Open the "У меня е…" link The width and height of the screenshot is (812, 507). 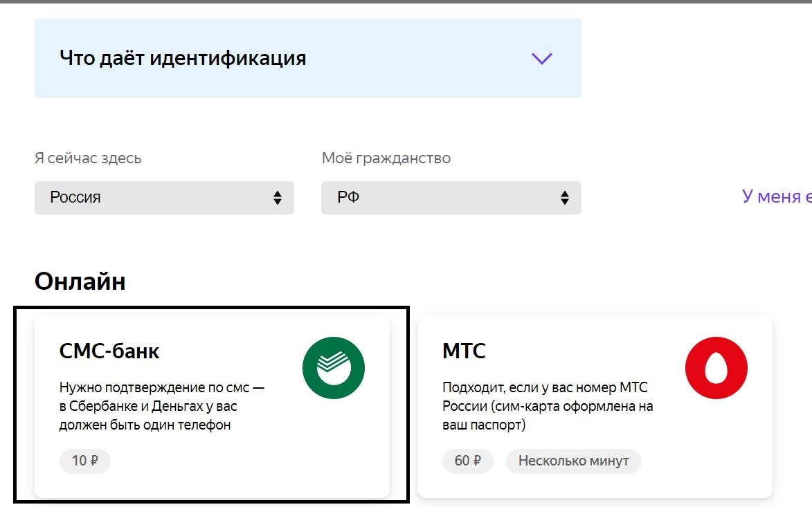click(x=777, y=196)
